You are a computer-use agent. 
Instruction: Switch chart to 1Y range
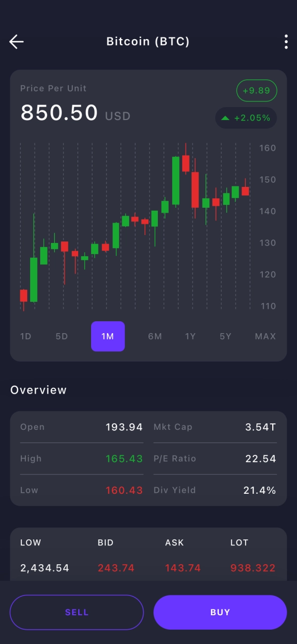191,336
